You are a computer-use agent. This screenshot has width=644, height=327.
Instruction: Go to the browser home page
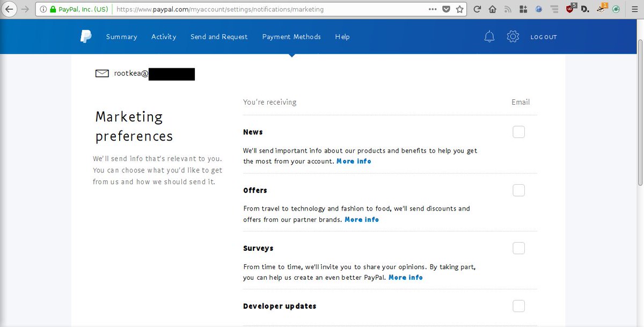(493, 9)
